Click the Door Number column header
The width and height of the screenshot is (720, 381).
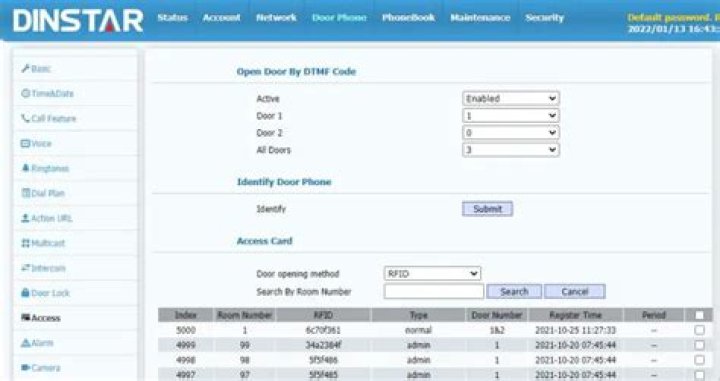coord(497,315)
